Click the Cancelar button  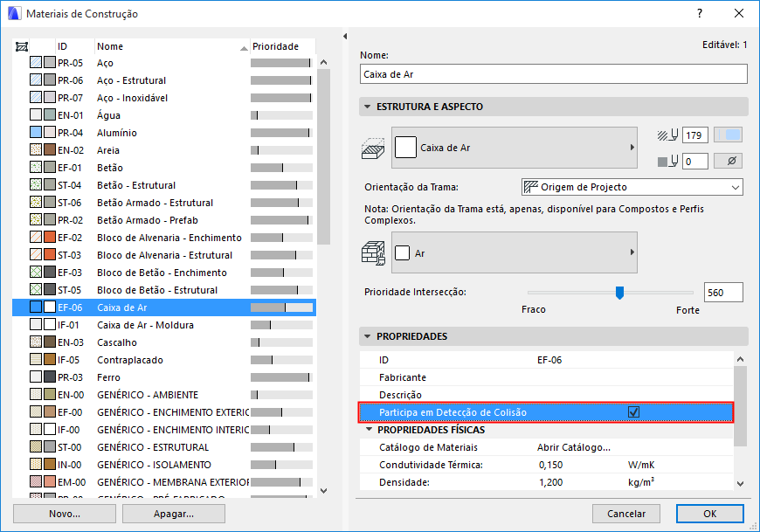[x=626, y=514]
